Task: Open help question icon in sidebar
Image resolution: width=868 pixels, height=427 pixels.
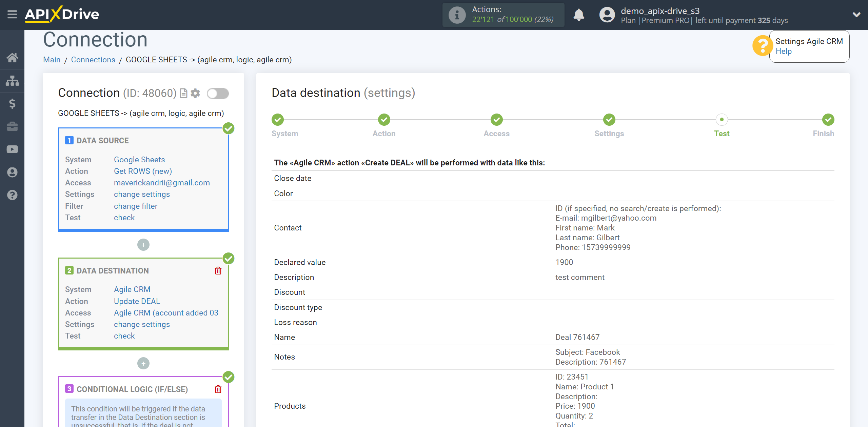Action: 12,195
